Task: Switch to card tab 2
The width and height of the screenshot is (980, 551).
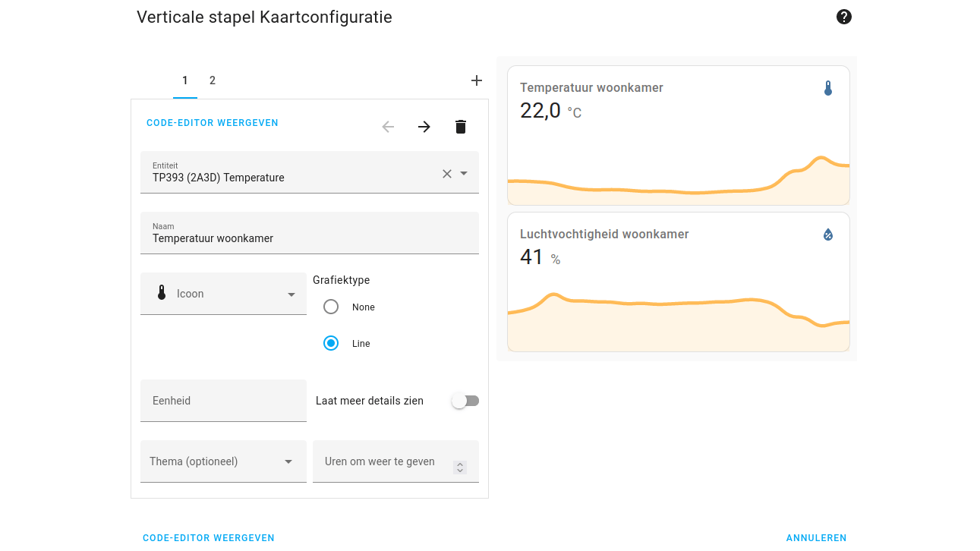Action: pyautogui.click(x=213, y=80)
